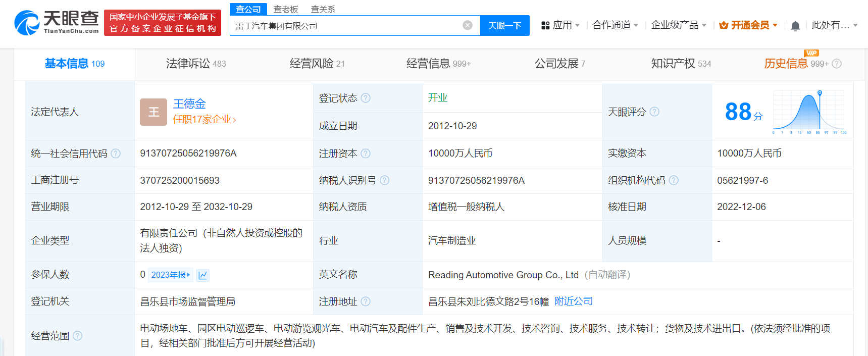Switch to the 知识产权 tab
Screen dimensions: 868x356
tap(681, 64)
